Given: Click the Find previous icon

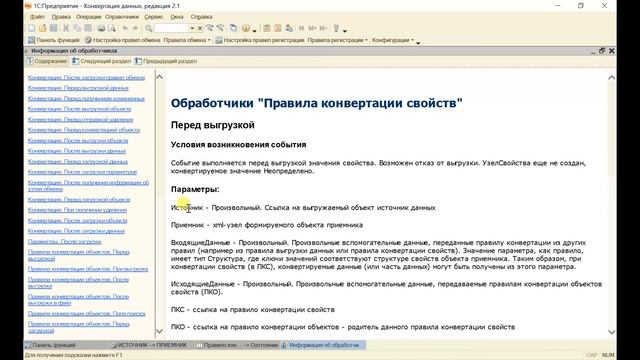Looking at the screenshot, I should (221, 28).
